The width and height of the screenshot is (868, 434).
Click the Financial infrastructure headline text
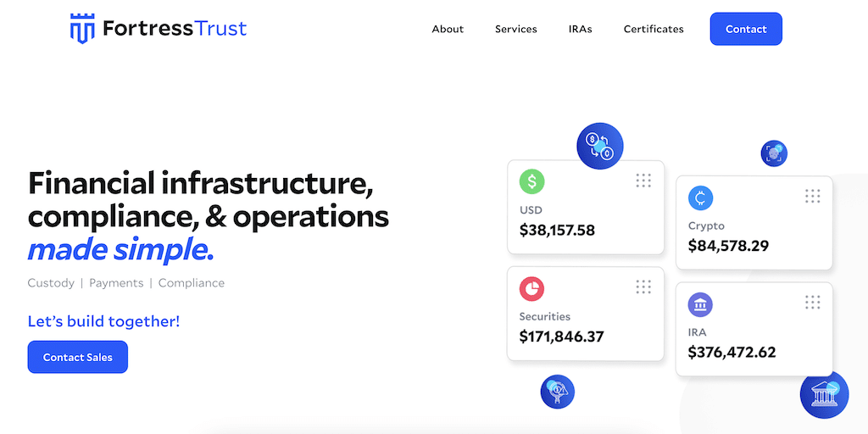tap(200, 183)
